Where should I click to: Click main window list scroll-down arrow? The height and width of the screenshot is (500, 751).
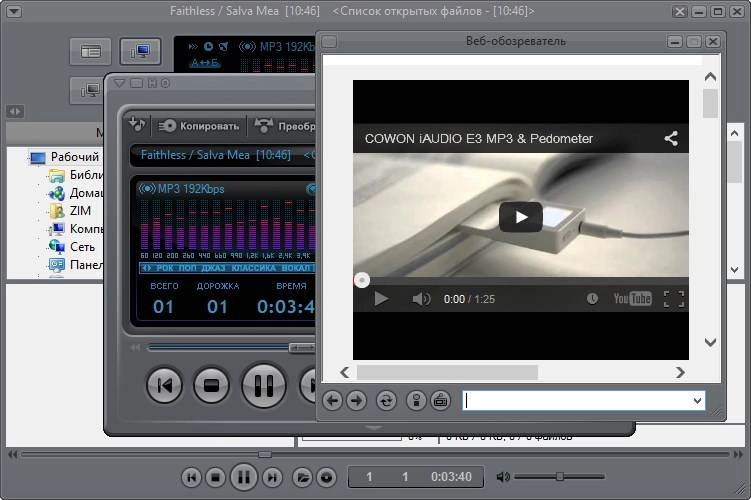pos(735,270)
